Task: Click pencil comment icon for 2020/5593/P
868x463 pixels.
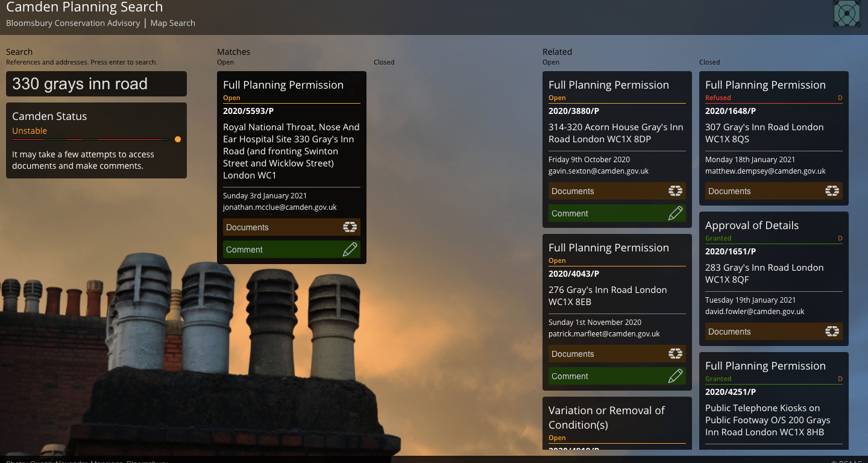Action: [x=350, y=250]
